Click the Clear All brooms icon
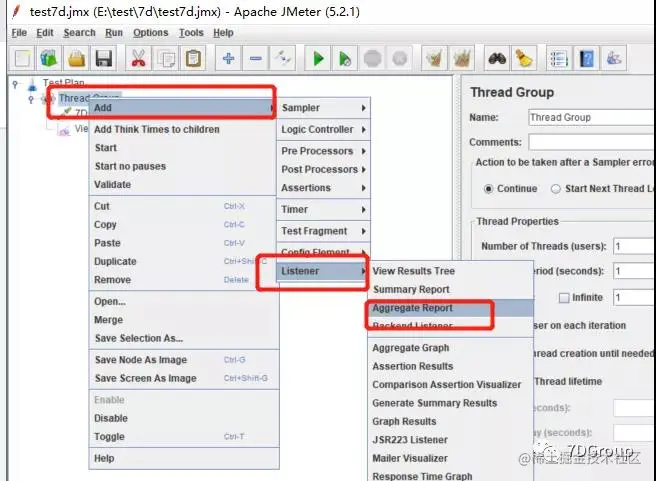The image size is (656, 481). tap(461, 59)
